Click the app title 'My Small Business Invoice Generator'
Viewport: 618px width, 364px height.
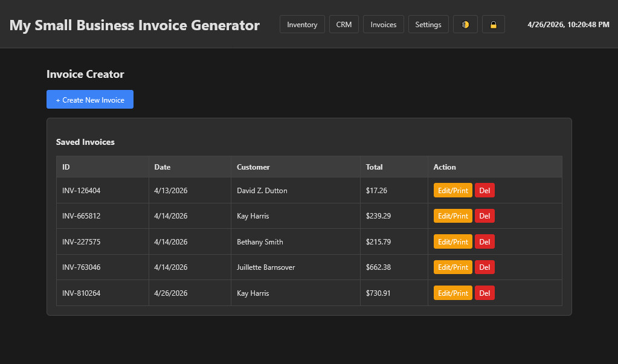point(134,25)
